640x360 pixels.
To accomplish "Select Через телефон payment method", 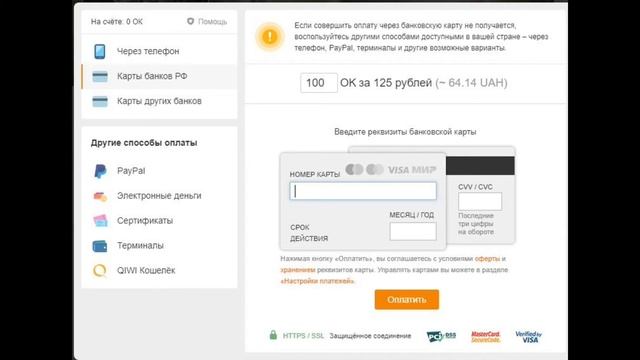I will (x=159, y=51).
